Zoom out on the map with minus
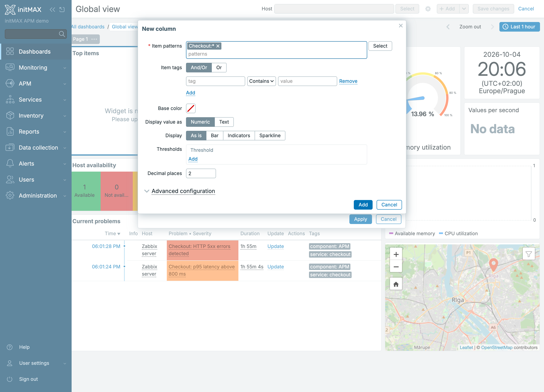This screenshot has height=392, width=544. point(396,267)
